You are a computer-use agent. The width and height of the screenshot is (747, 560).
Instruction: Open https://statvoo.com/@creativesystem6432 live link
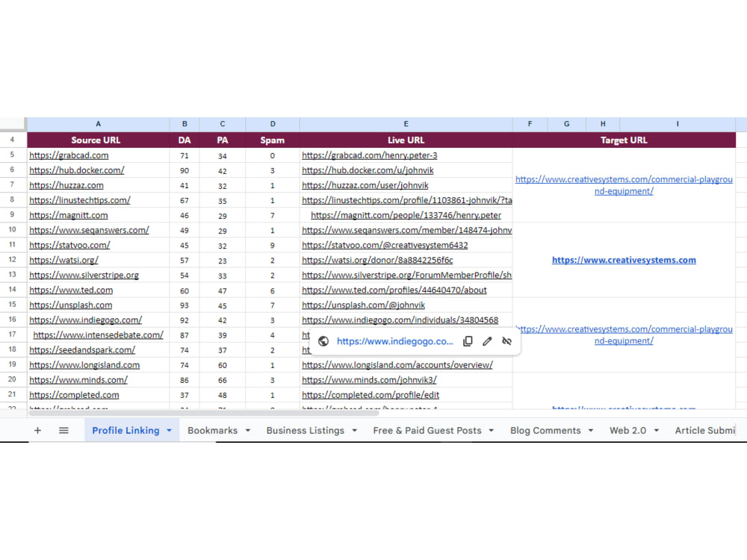click(x=385, y=245)
